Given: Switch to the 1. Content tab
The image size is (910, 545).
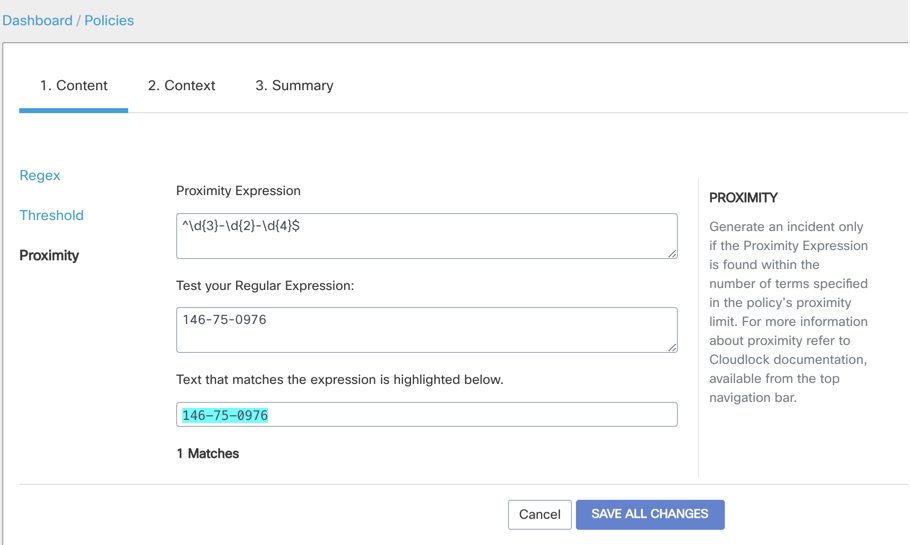Looking at the screenshot, I should (74, 86).
